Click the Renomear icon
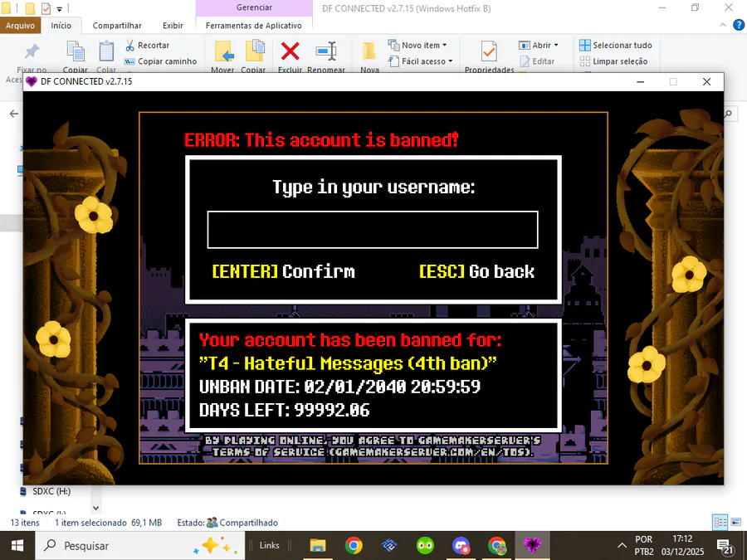Viewport: 747px width, 560px height. click(x=326, y=51)
